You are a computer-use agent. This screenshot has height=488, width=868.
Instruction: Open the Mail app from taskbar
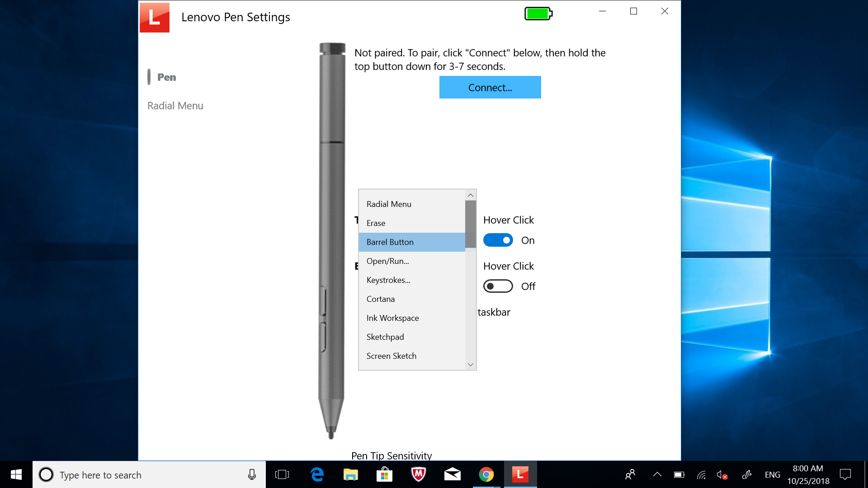click(x=452, y=474)
